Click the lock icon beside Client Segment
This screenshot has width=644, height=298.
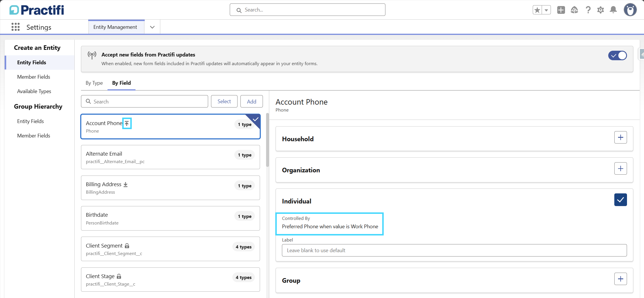coord(127,246)
